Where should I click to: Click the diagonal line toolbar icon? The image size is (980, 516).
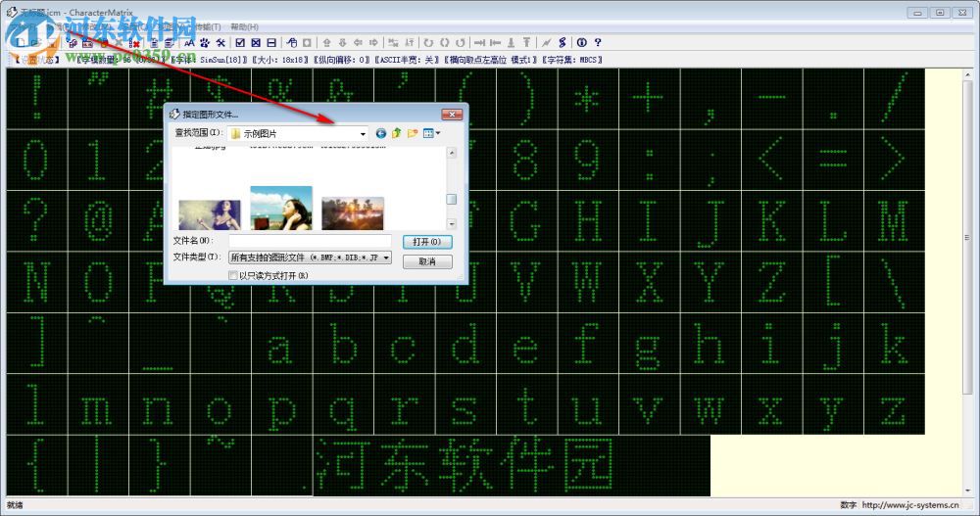coord(546,42)
